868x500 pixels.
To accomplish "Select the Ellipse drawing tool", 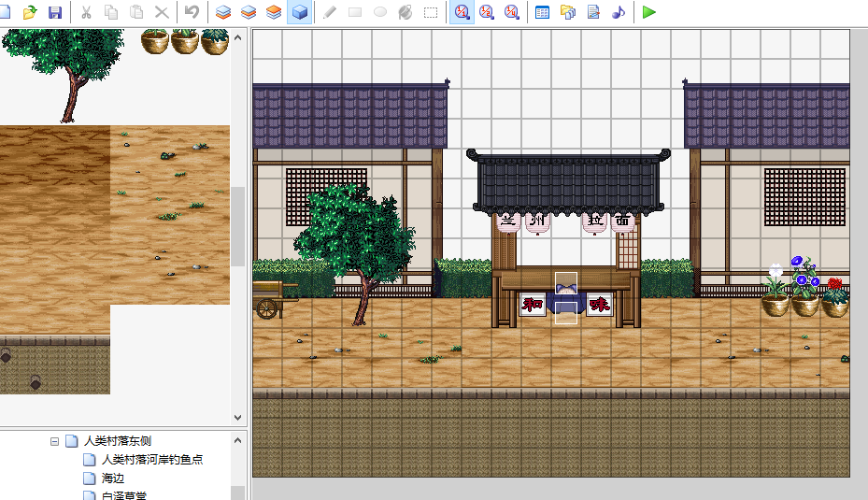I will coord(380,11).
